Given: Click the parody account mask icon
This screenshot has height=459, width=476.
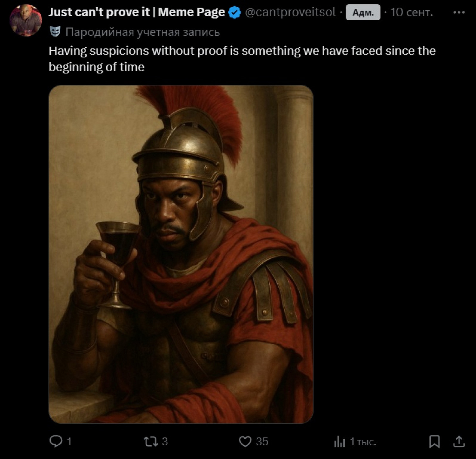Looking at the screenshot, I should 55,32.
